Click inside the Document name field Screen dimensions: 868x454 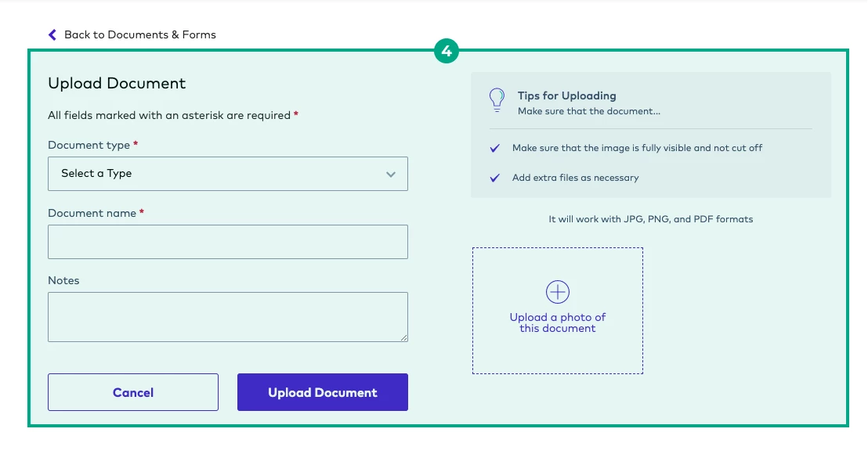coord(227,242)
